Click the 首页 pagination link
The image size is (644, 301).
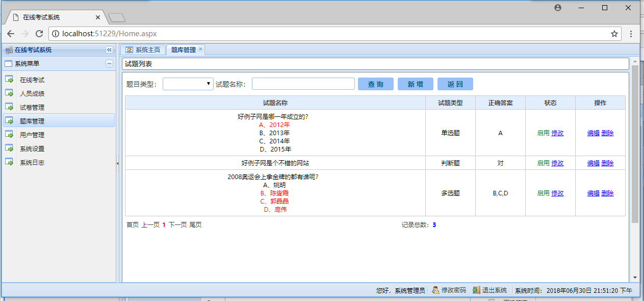click(133, 224)
